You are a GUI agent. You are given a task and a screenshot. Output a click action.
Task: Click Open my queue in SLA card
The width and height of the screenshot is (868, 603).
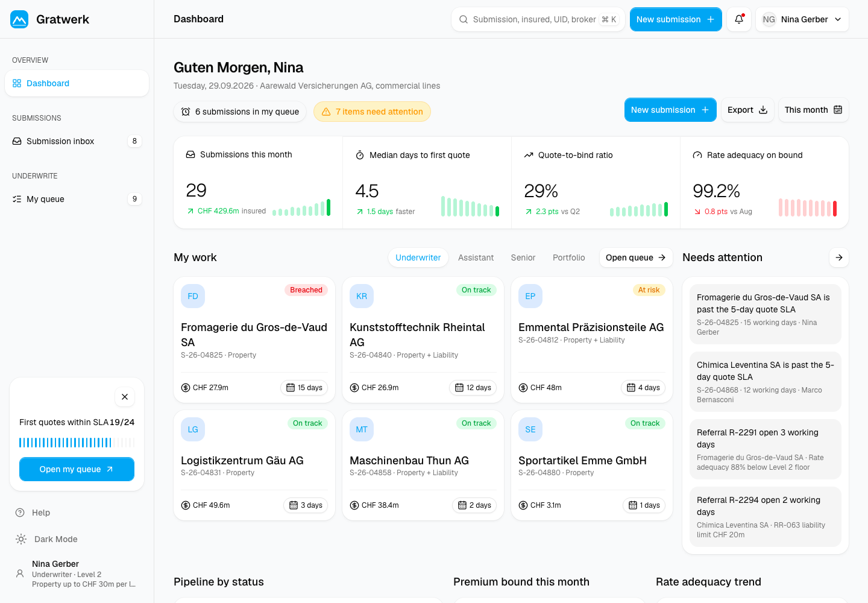77,469
